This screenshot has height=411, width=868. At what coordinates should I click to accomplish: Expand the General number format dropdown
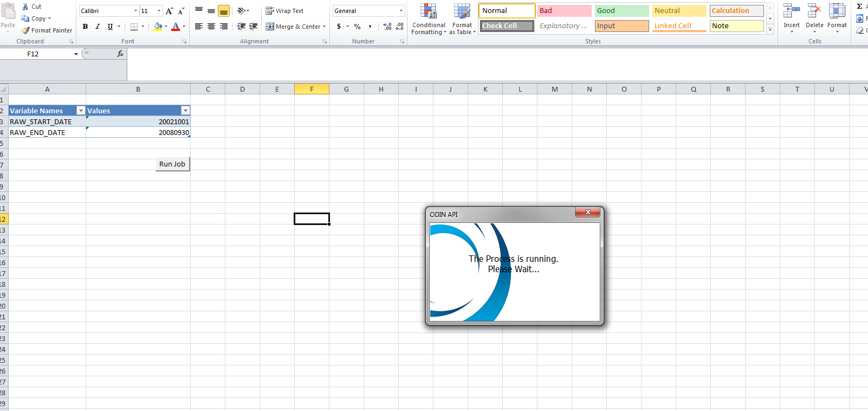pos(401,11)
